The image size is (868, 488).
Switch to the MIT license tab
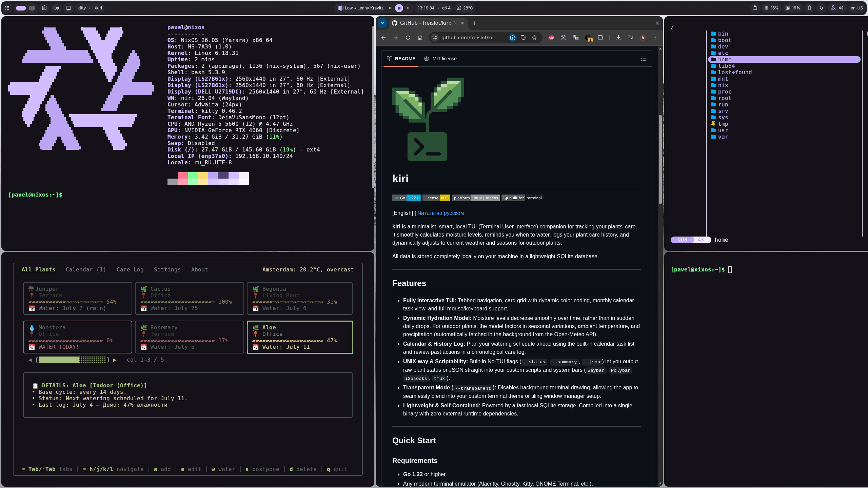(x=440, y=59)
